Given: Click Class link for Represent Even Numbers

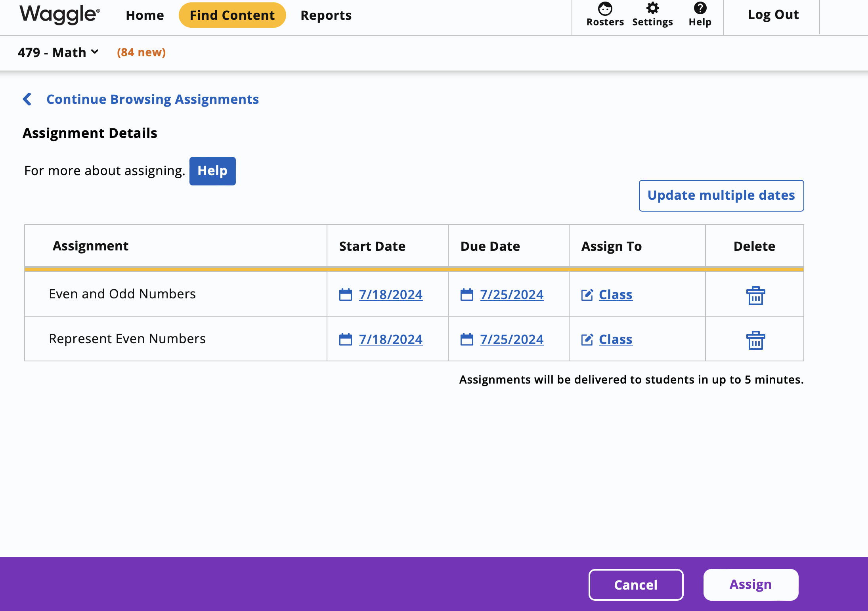Looking at the screenshot, I should pos(616,339).
